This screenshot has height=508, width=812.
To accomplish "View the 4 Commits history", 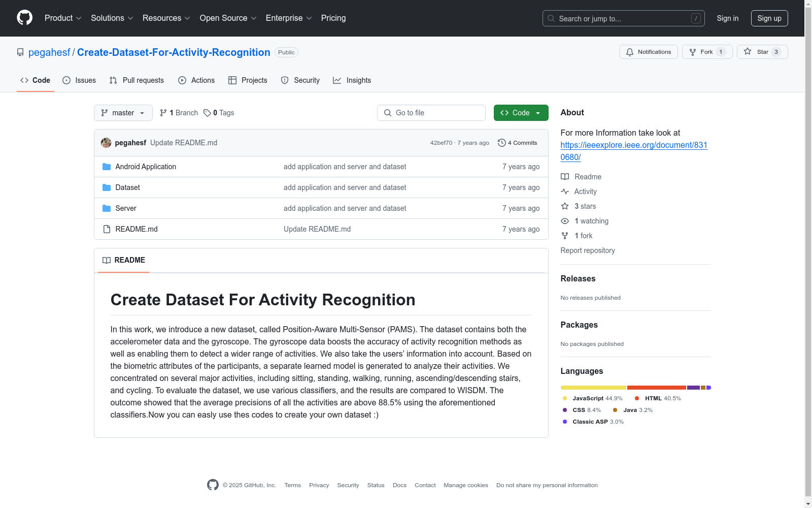I will [518, 143].
